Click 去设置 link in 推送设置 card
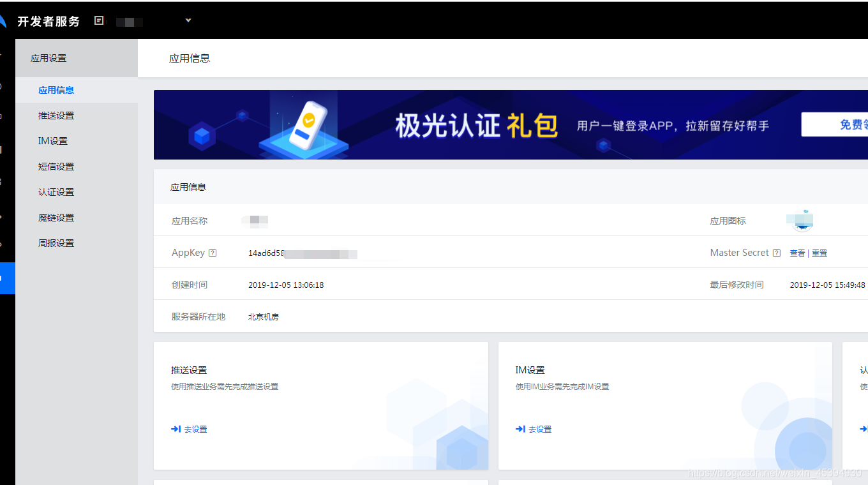This screenshot has width=868, height=485. pos(195,429)
